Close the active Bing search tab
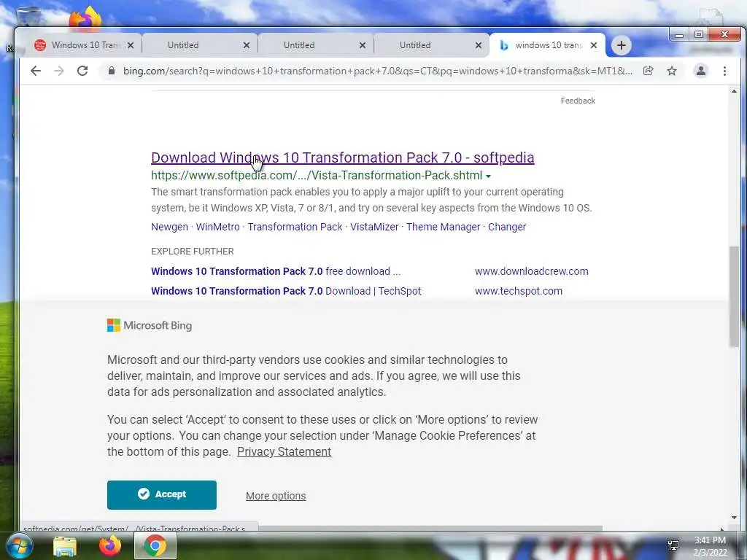Viewport: 747px width, 560px height. 594,45
